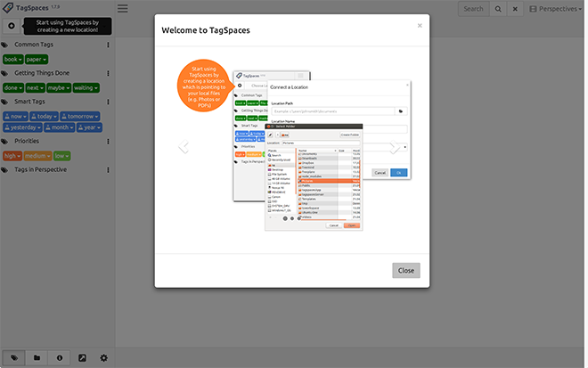Image resolution: width=588 pixels, height=368 pixels.
Task: Click Close button in welcome dialog
Action: coord(406,271)
